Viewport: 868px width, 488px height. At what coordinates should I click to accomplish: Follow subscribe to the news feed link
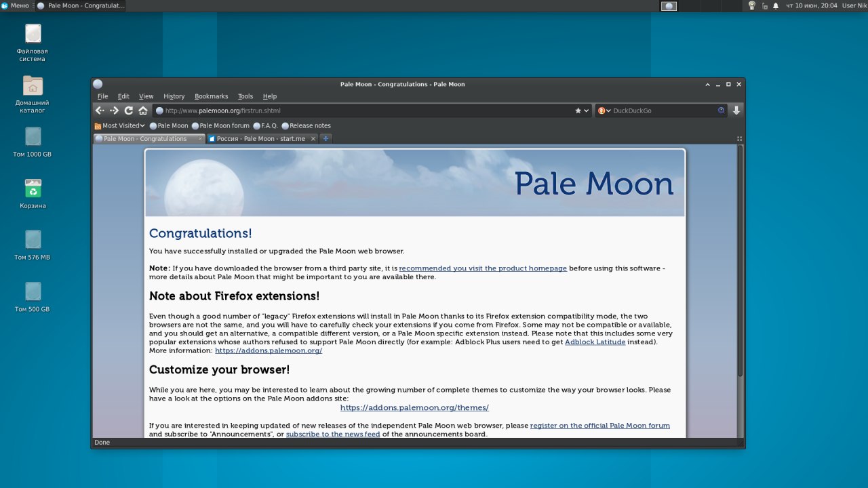pyautogui.click(x=333, y=434)
